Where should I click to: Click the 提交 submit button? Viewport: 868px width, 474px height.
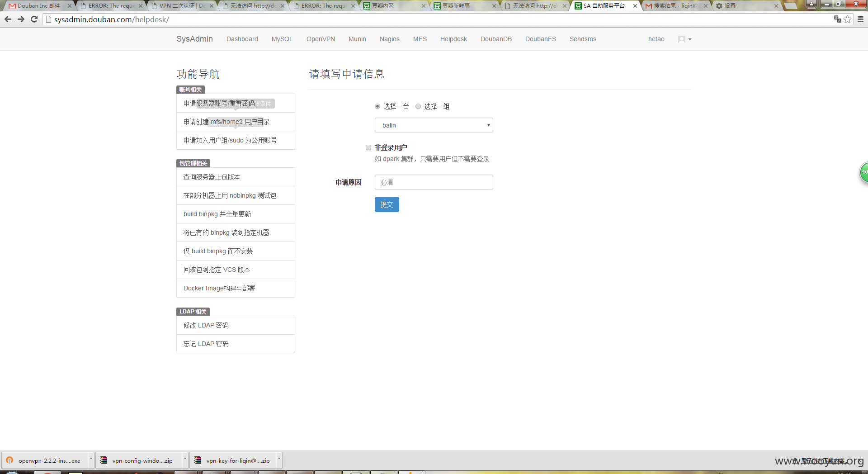(x=387, y=204)
